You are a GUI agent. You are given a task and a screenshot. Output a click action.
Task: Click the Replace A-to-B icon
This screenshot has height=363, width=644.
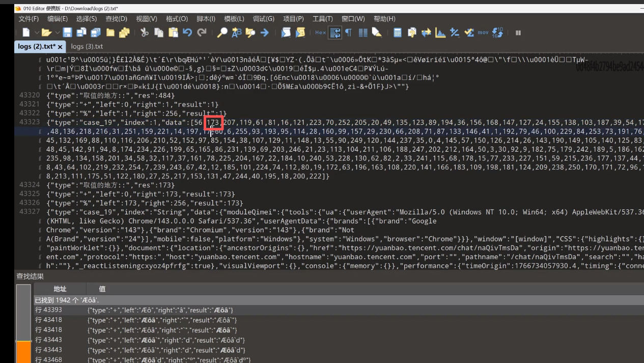pyautogui.click(x=236, y=33)
